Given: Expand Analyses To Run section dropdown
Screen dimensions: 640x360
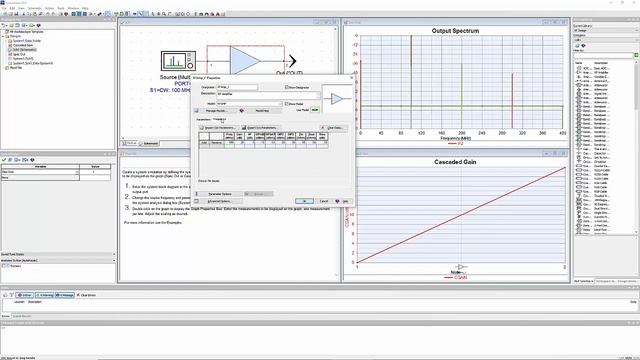Looking at the screenshot, I should click(x=113, y=260).
